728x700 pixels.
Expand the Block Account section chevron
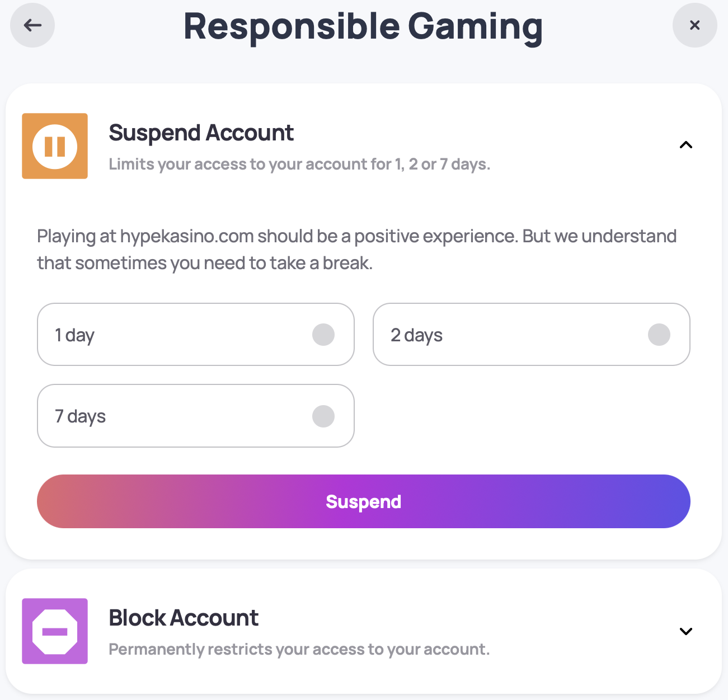(x=685, y=631)
